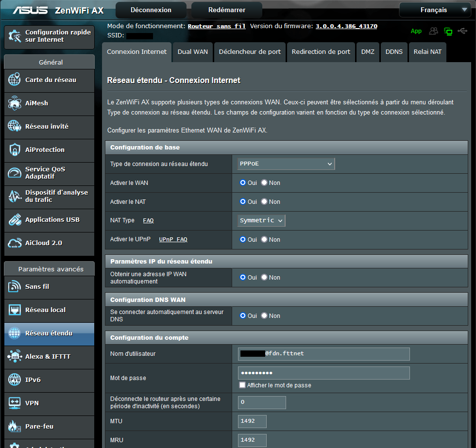Screen dimensions: 476x448
Task: Click the MRU value field
Action: coord(252,440)
